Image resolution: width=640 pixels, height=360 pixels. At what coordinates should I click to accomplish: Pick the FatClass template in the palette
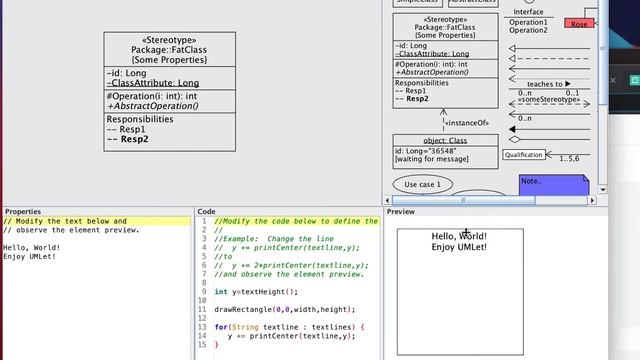[x=445, y=60]
